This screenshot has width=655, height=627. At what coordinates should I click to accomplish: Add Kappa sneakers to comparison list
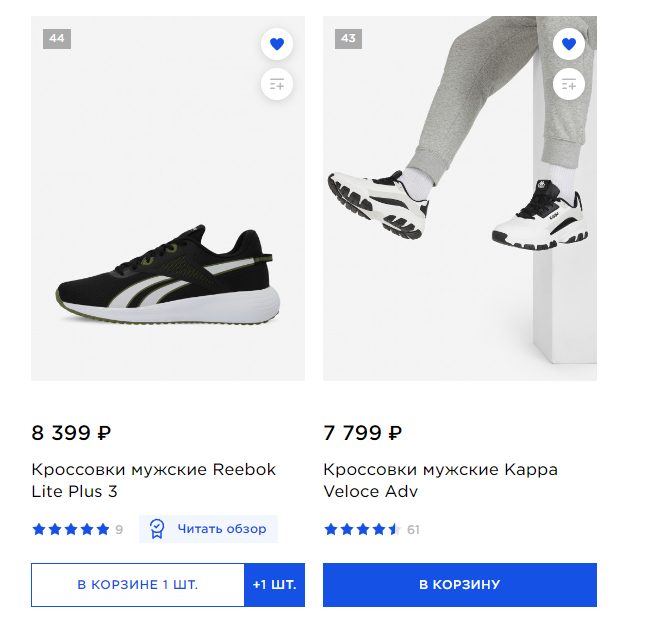point(569,85)
